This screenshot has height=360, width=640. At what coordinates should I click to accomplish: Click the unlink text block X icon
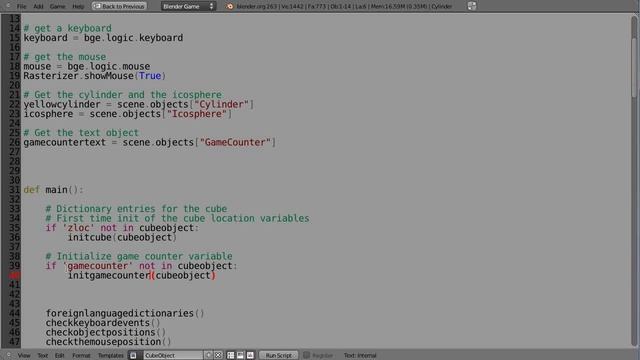click(218, 356)
